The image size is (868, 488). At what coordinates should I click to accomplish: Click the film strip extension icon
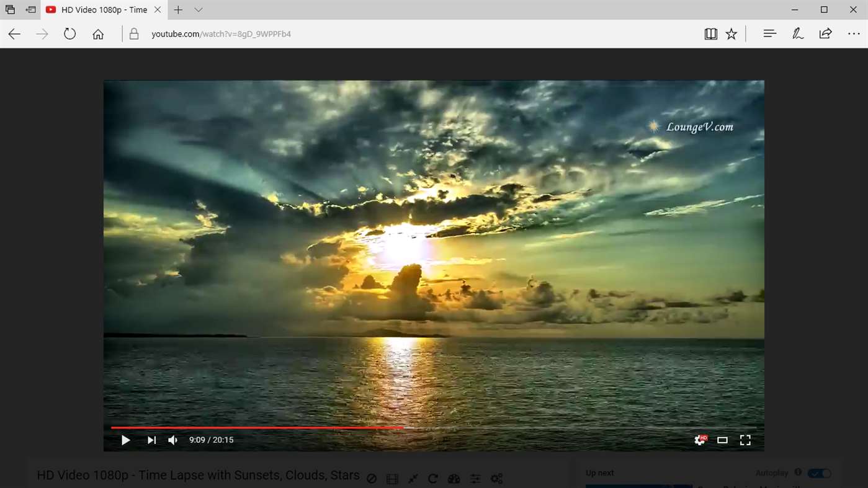[x=392, y=479]
